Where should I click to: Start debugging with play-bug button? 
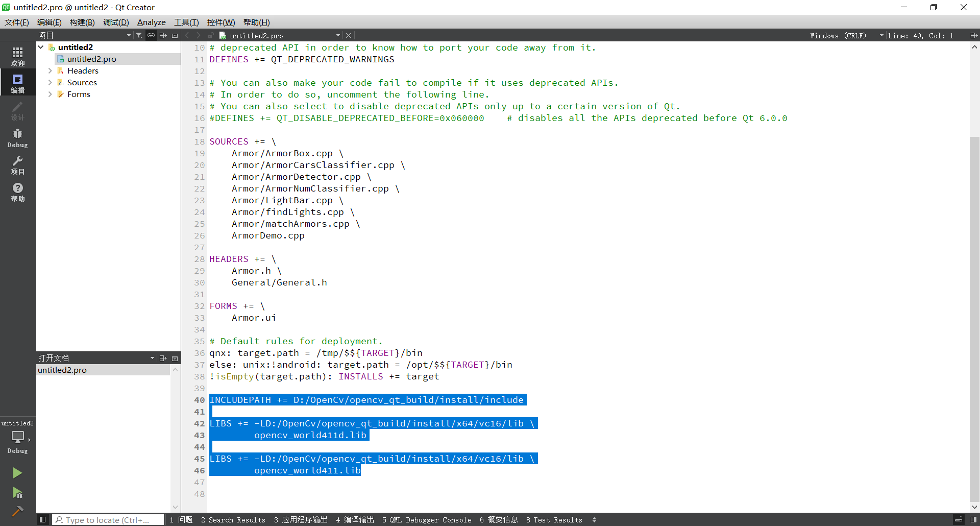17,493
